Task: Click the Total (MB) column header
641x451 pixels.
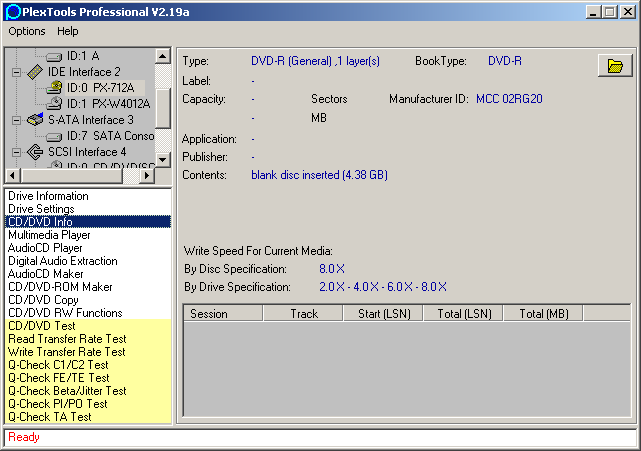Action: [x=544, y=314]
